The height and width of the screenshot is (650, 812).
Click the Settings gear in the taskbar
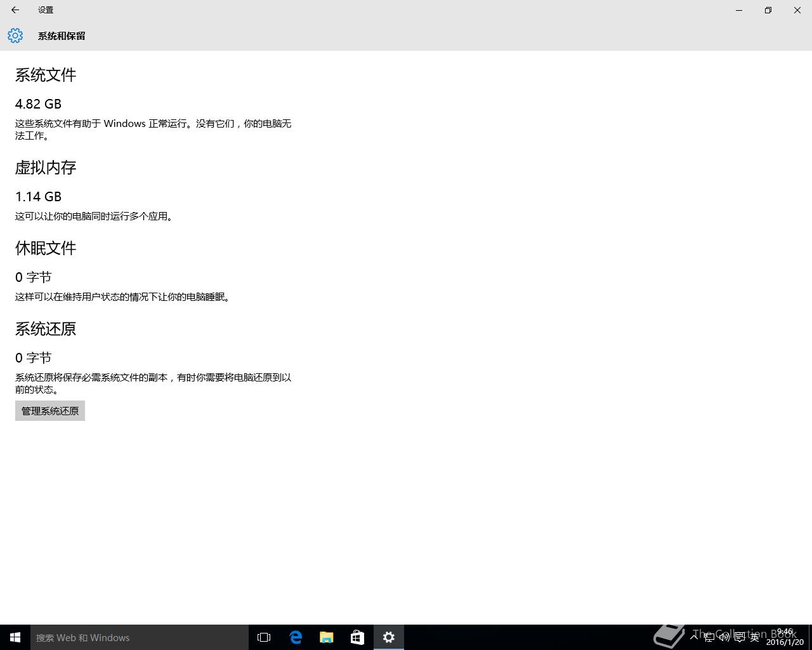point(389,637)
